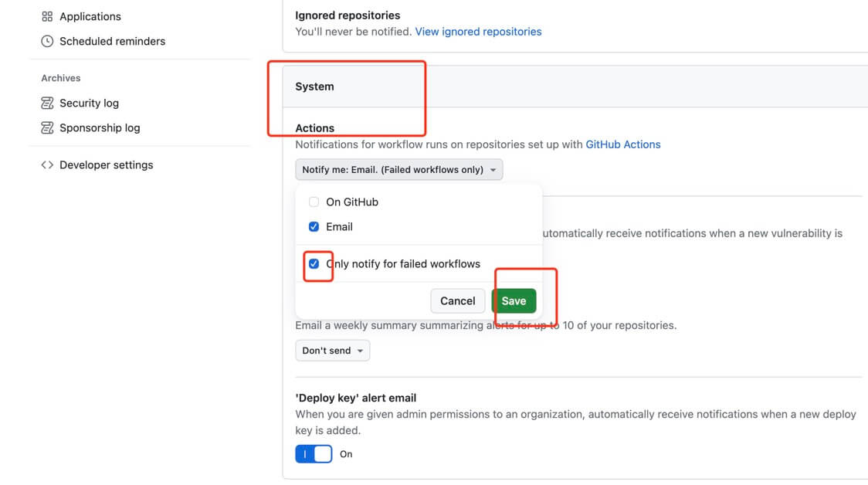Click the Security log icon
Image resolution: width=868 pixels, height=485 pixels.
coord(47,103)
